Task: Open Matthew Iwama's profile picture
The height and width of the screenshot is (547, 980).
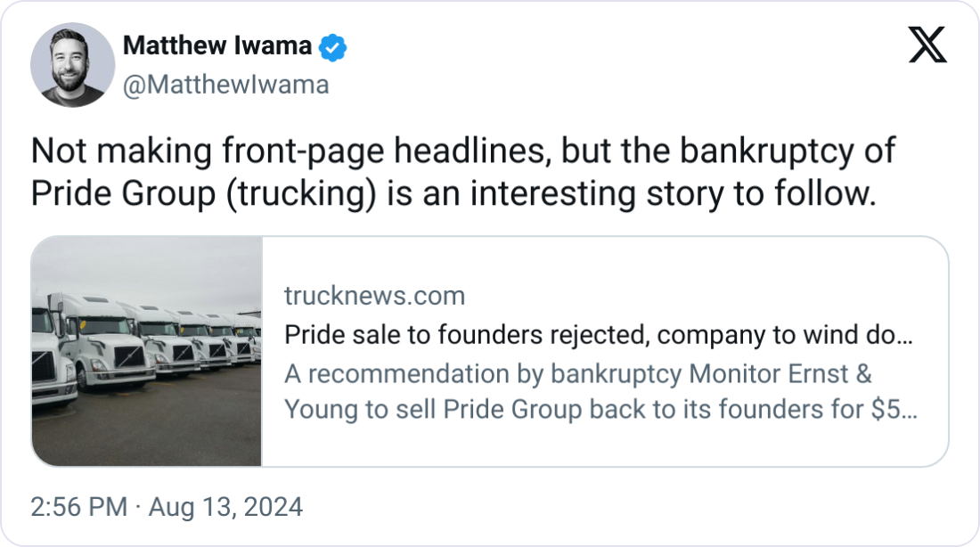Action: [73, 66]
